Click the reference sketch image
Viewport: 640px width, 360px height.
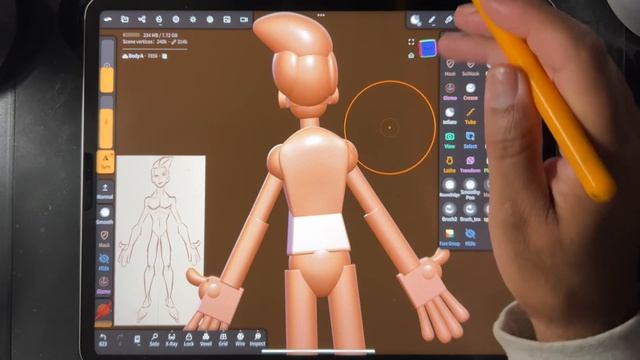160,240
